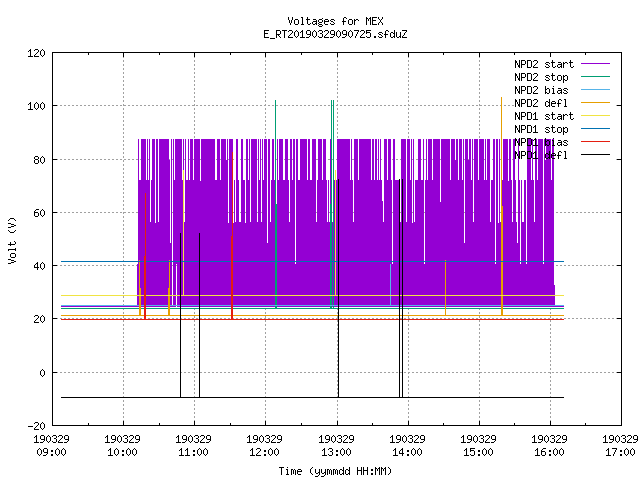Click the black legend line sample for NPD1 defl
Screen dimensions: 640x480
pos(595,155)
